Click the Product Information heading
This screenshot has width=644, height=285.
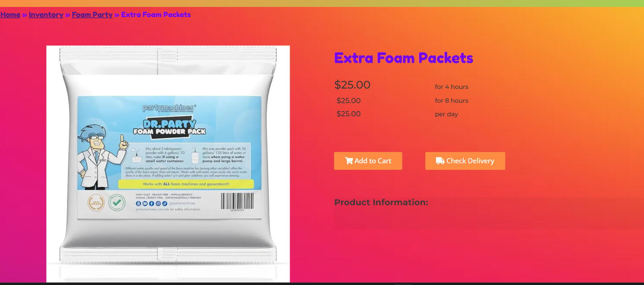(x=381, y=202)
